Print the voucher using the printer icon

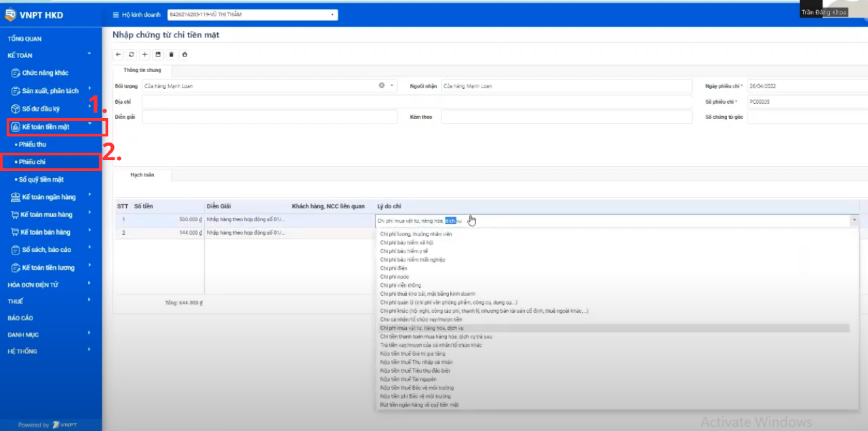pyautogui.click(x=184, y=54)
